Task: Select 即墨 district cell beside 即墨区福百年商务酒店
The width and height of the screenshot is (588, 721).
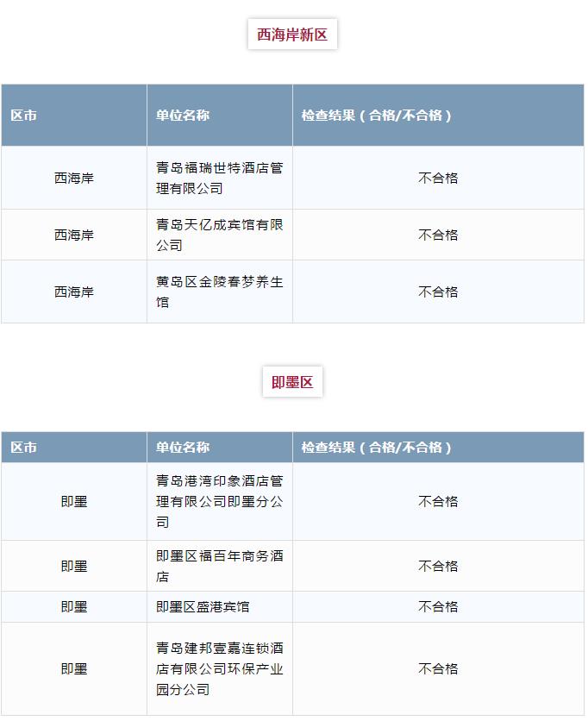Action: tap(74, 566)
